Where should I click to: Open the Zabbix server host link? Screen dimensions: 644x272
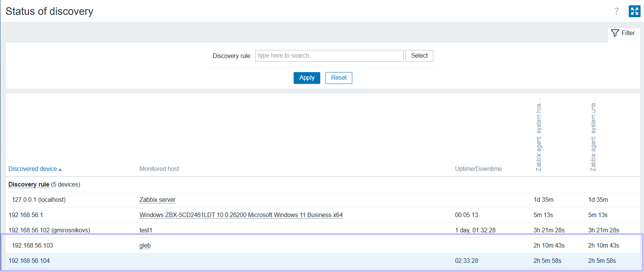click(x=157, y=200)
